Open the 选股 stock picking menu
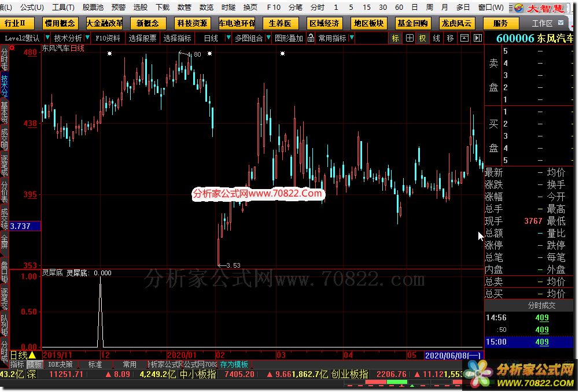Screen dimensions: 579x392 click(141, 7)
